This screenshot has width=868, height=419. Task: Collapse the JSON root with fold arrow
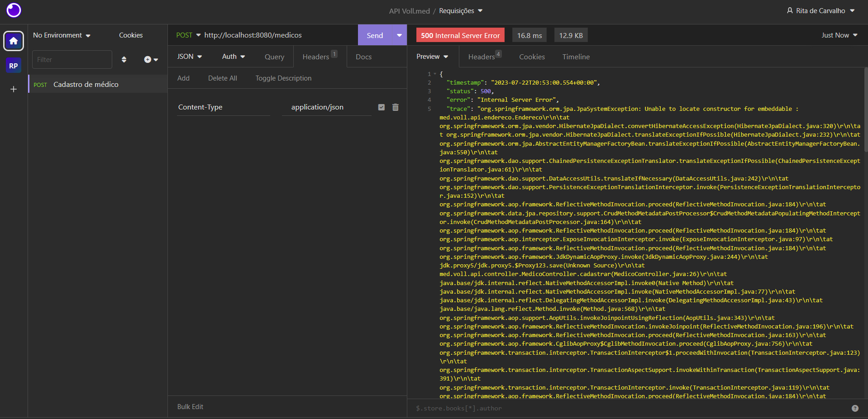[x=435, y=74]
